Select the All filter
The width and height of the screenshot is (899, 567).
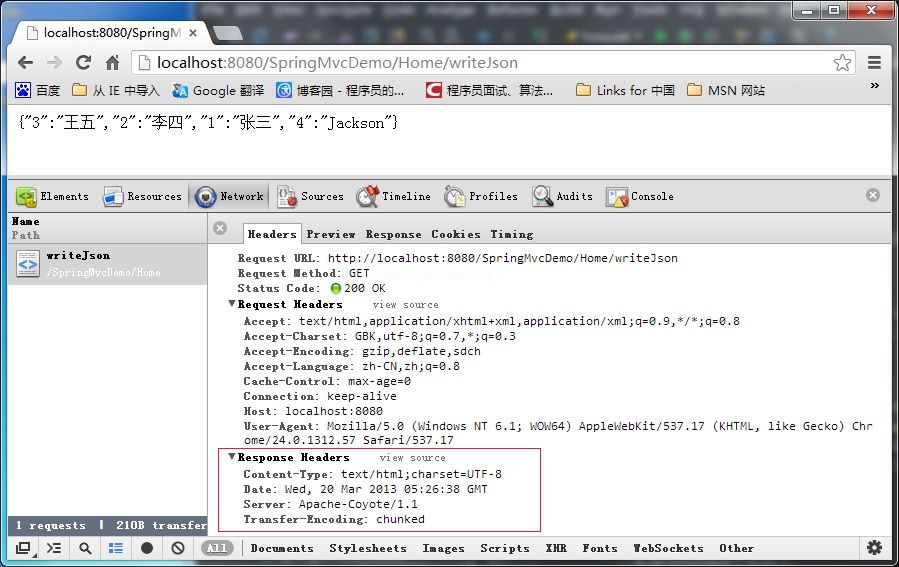(x=217, y=548)
